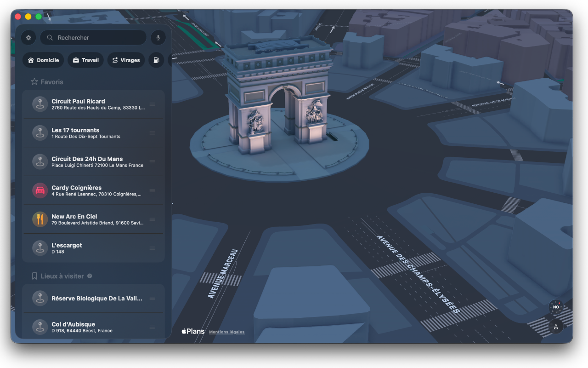
Task: Activate the microphone dictation icon
Action: (158, 38)
